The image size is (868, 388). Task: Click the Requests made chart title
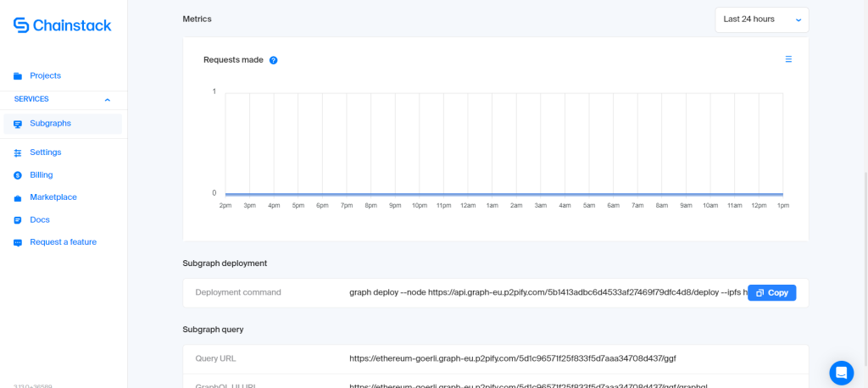point(233,60)
